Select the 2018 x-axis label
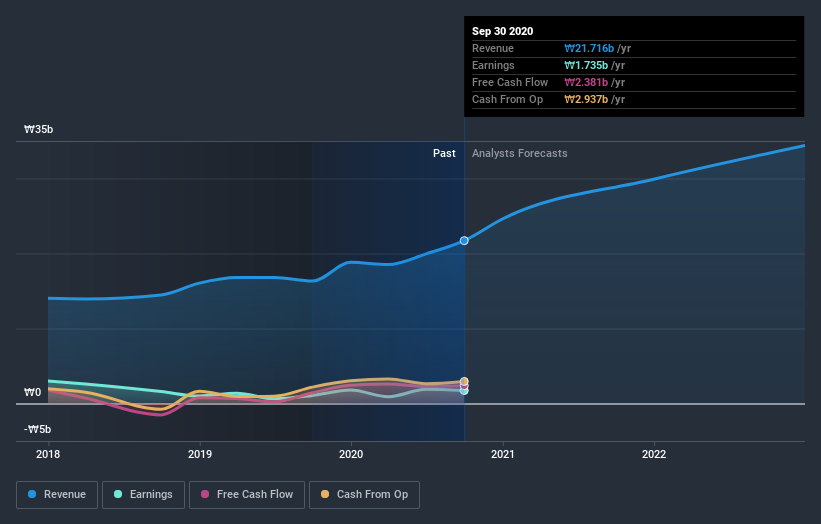This screenshot has width=821, height=524. coord(48,454)
